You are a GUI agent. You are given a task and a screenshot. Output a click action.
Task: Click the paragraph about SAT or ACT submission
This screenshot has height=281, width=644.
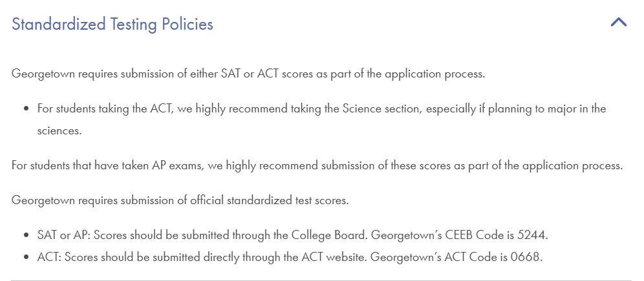click(x=248, y=74)
